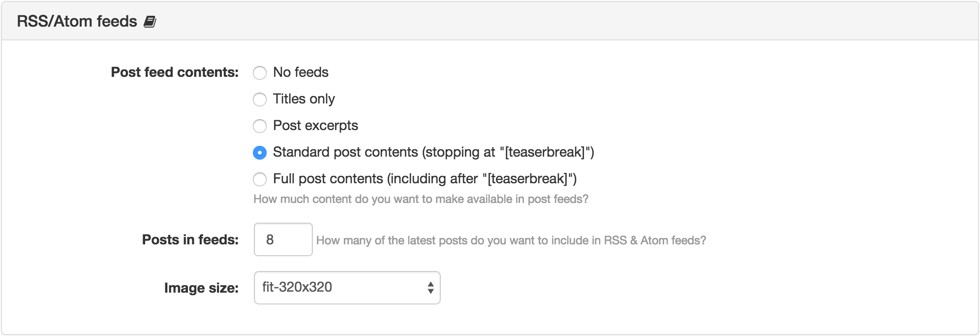Screen dimensions: 980x336
Task: Click the Posts in feeds label
Action: (190, 240)
